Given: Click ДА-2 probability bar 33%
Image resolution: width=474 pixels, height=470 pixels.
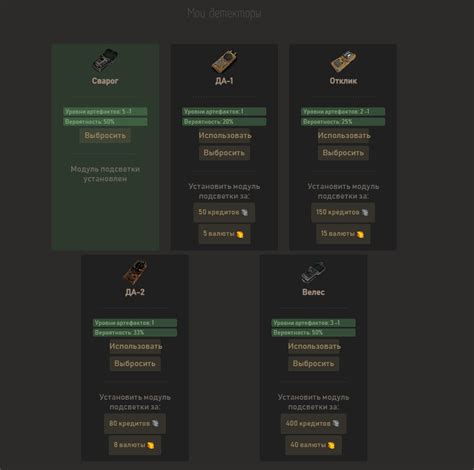Looking at the screenshot, I should point(135,333).
